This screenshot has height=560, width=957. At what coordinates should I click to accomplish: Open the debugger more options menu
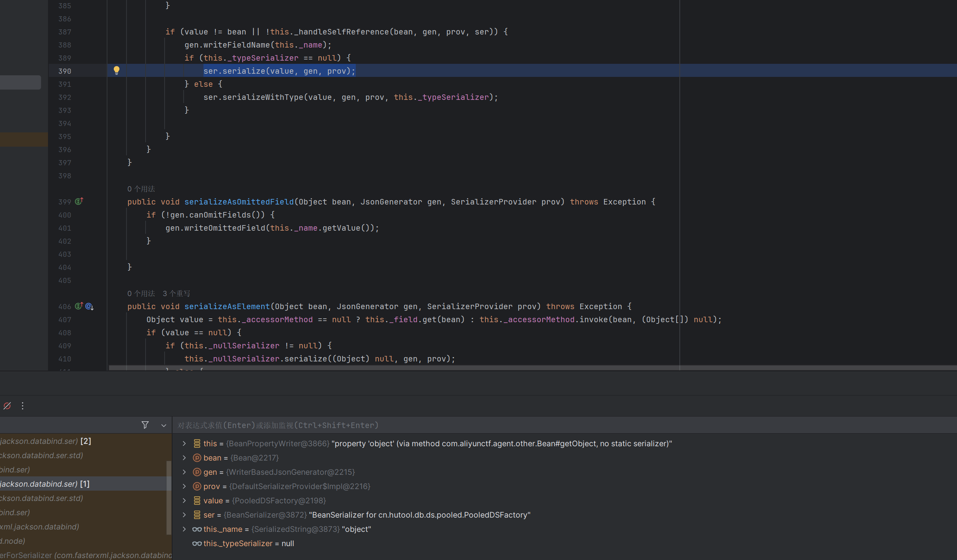click(23, 406)
